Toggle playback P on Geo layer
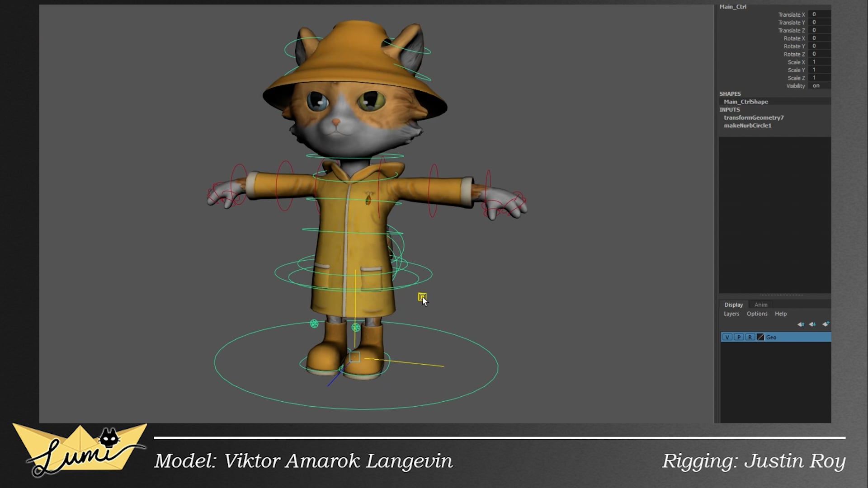 (739, 337)
